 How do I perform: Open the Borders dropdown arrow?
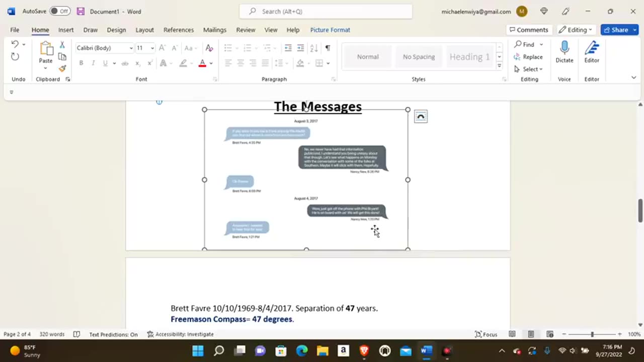pos(328,63)
